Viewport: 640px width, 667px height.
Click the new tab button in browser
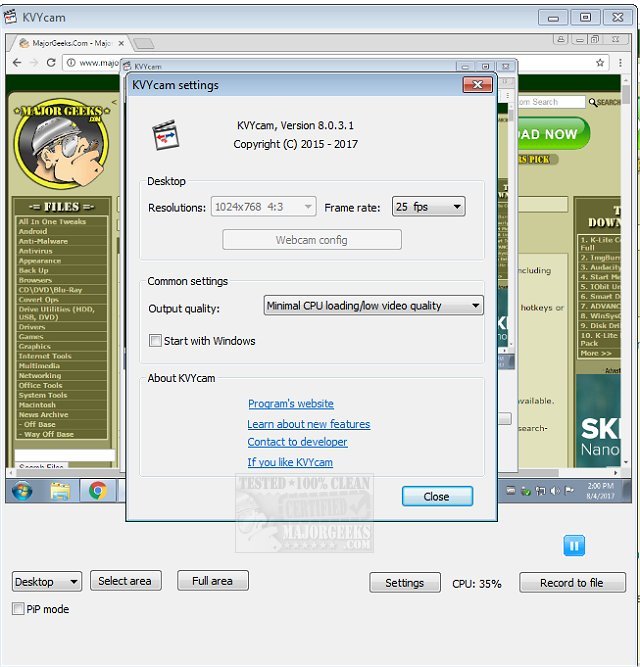(x=143, y=43)
